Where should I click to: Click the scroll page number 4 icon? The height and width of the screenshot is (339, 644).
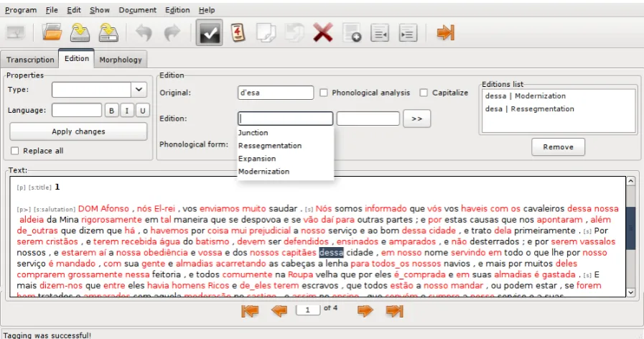pos(238,32)
